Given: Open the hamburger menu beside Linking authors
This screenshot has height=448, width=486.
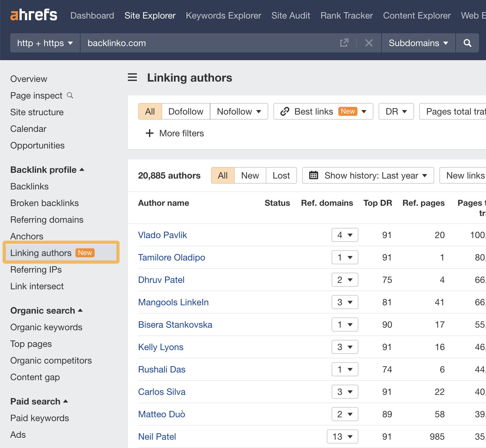Looking at the screenshot, I should (x=132, y=77).
